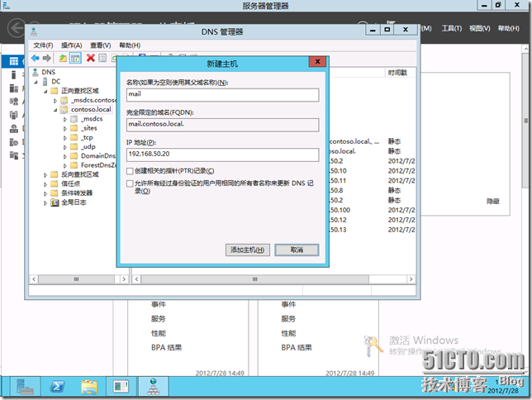Open the 帮助(H) menu in Server Manager

(509, 28)
